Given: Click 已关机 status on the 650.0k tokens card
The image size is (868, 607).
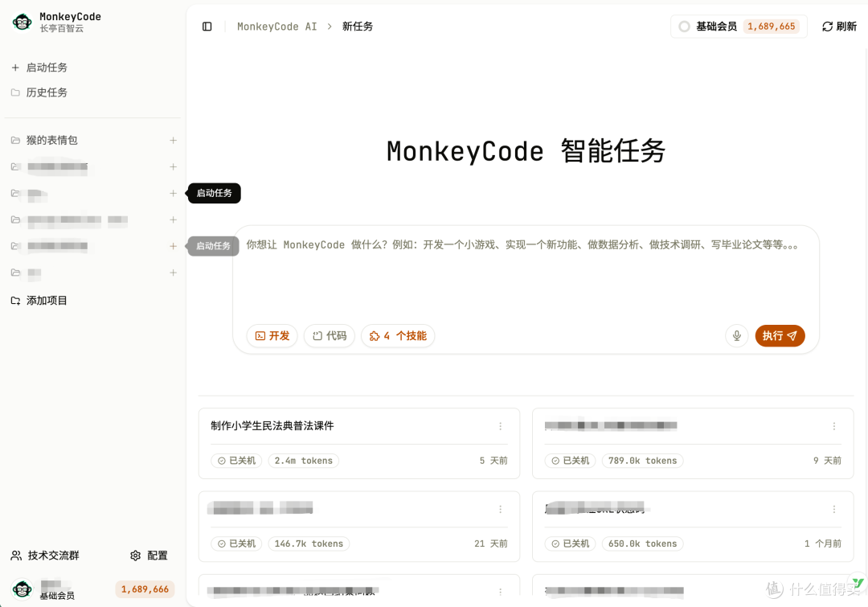Looking at the screenshot, I should pos(571,543).
